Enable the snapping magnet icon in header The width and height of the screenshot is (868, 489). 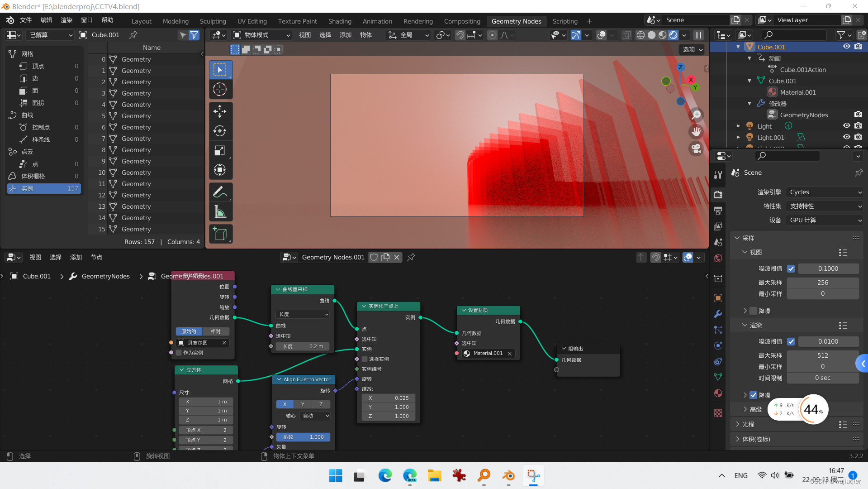tap(460, 35)
